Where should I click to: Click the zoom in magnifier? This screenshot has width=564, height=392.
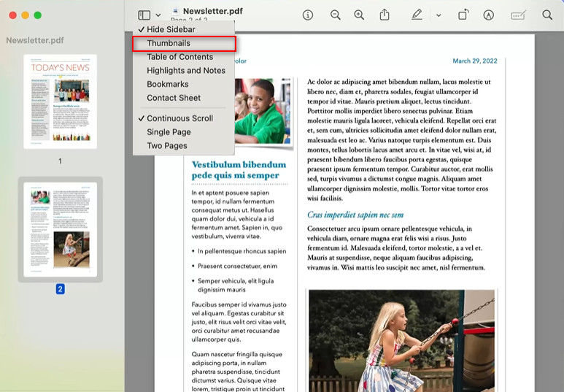coord(359,15)
